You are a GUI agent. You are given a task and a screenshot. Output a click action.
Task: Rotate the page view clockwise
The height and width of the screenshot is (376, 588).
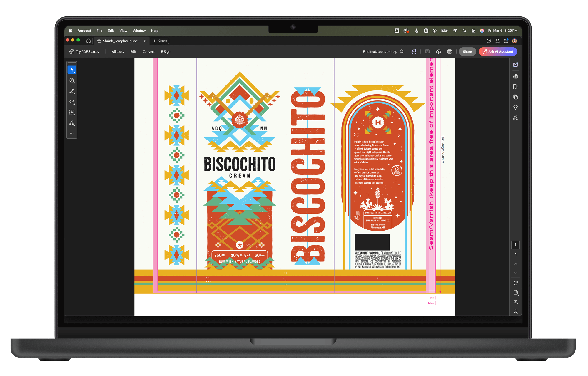pos(516,283)
